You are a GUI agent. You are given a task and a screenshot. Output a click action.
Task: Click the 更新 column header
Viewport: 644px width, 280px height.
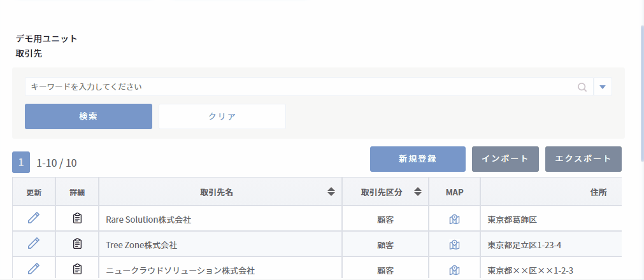[x=34, y=192]
